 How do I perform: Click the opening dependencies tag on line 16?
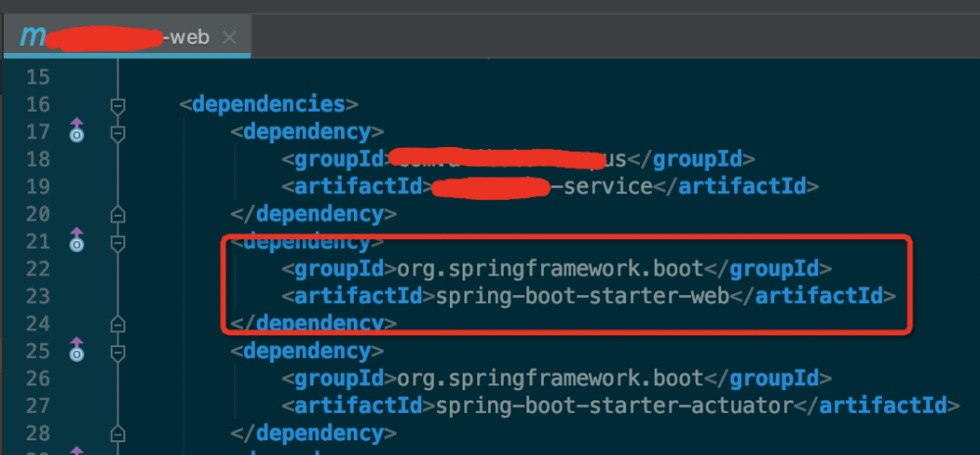[269, 104]
